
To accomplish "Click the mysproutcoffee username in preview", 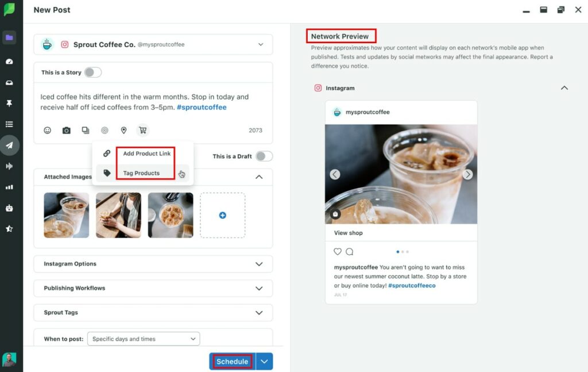I will pos(367,112).
